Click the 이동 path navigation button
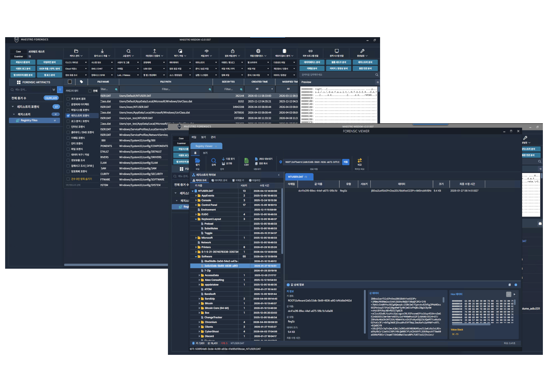This screenshot has width=548, height=392. (x=346, y=162)
